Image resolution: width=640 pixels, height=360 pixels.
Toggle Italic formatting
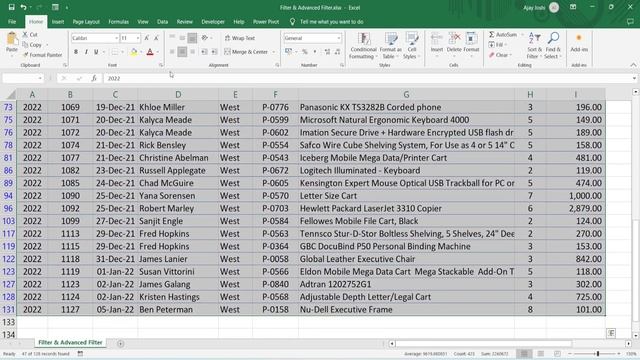(x=86, y=52)
